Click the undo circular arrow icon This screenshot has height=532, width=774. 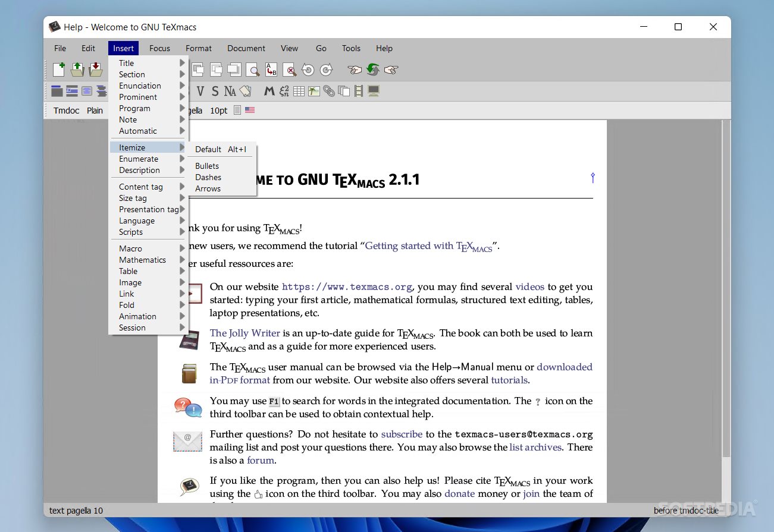[x=308, y=70]
